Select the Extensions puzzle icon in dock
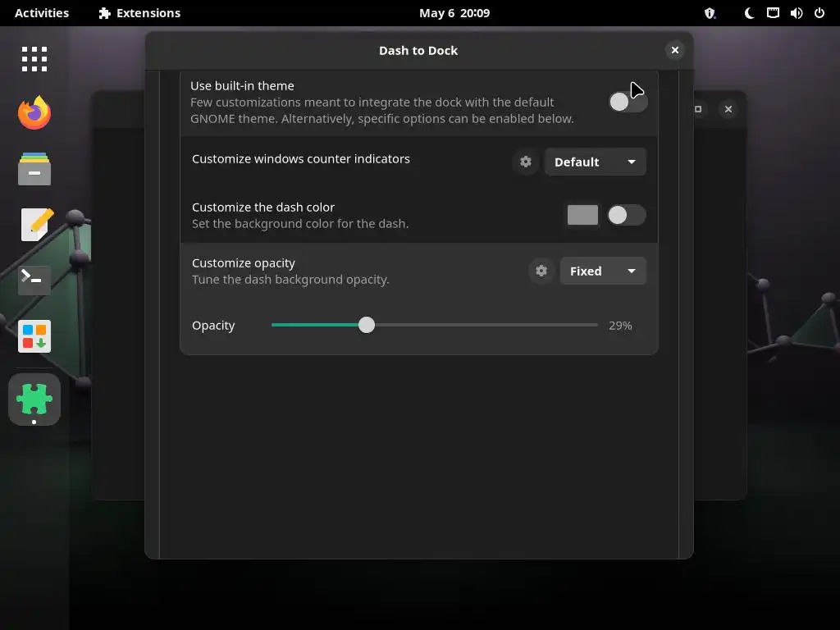 tap(34, 399)
